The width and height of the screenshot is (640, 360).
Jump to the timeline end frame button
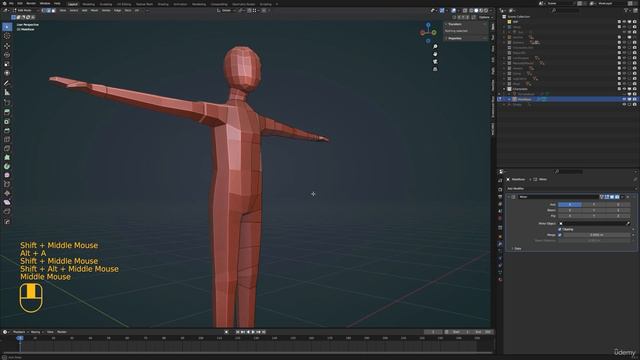coord(263,332)
